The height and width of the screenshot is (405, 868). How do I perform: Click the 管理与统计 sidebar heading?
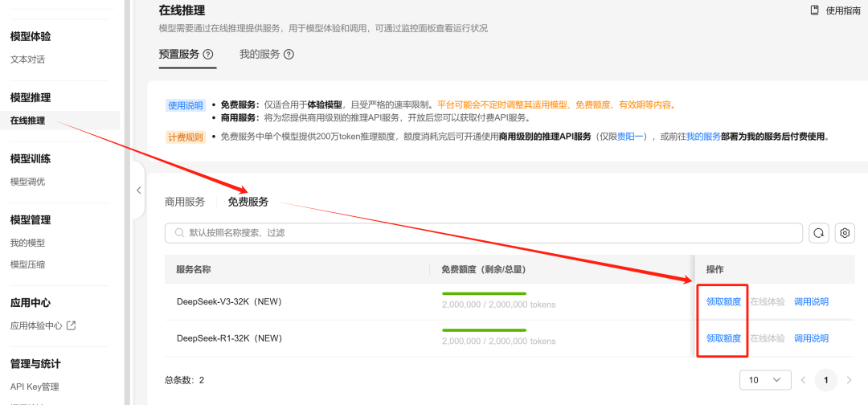(35, 363)
